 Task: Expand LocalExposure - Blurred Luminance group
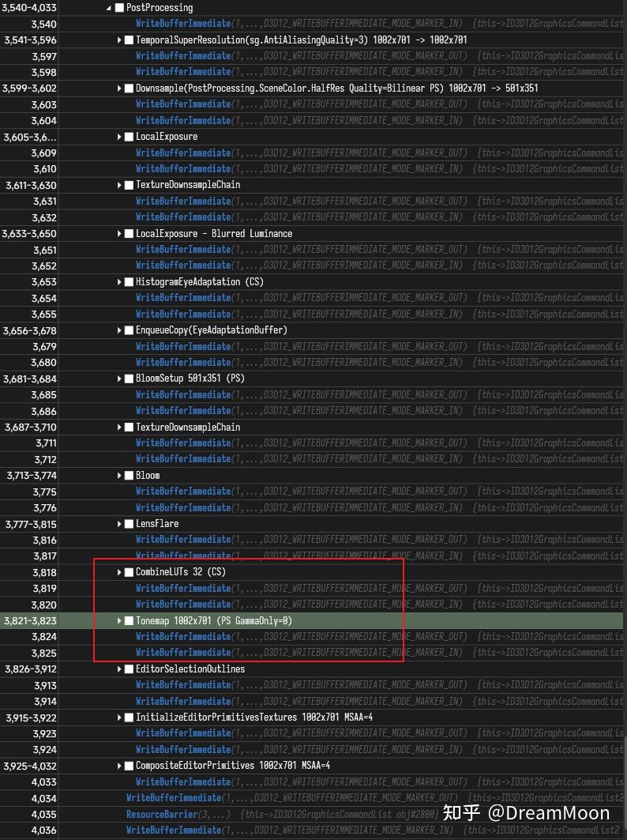pyautogui.click(x=119, y=234)
